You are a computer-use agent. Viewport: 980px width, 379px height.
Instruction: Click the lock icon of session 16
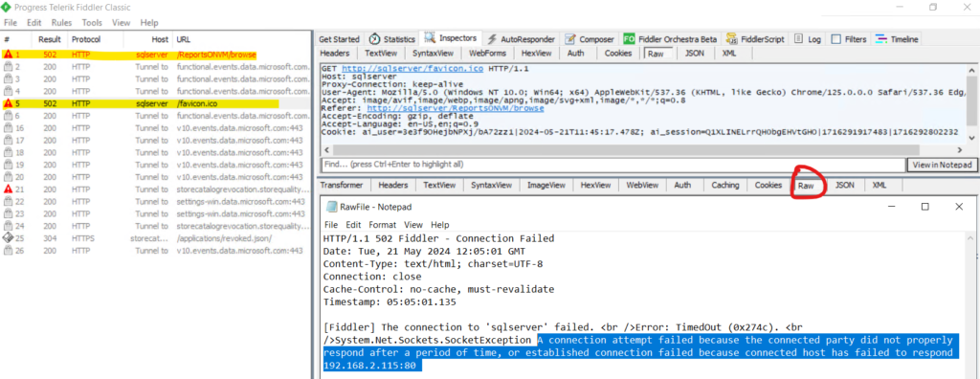[x=8, y=128]
